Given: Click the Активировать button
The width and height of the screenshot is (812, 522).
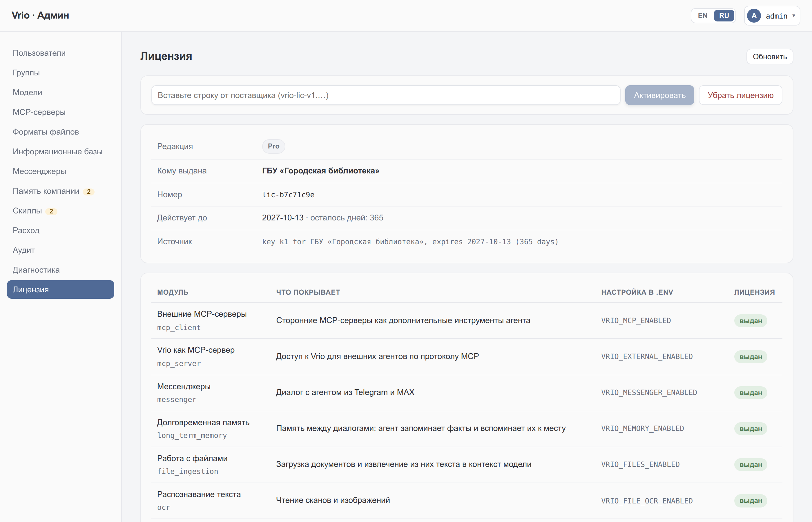Looking at the screenshot, I should point(659,95).
